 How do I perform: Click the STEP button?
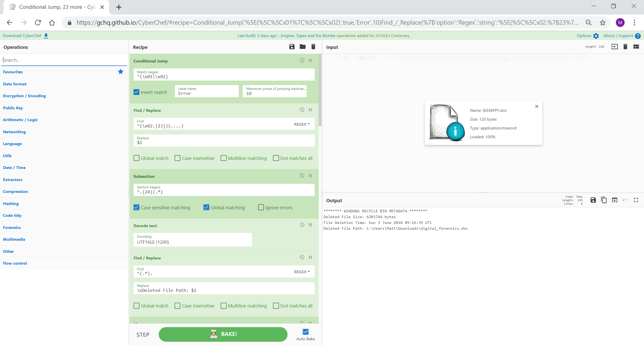click(x=143, y=334)
